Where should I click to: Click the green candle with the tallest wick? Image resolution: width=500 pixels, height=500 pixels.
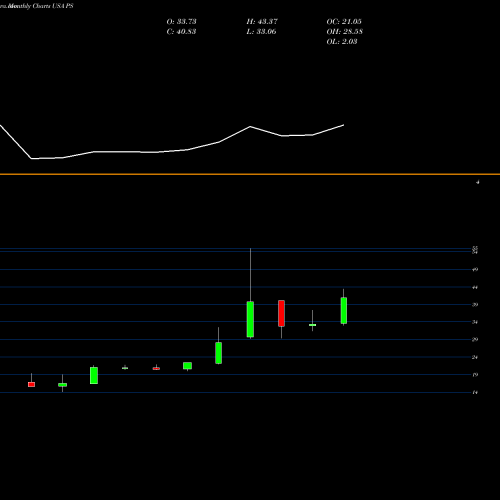(250, 319)
